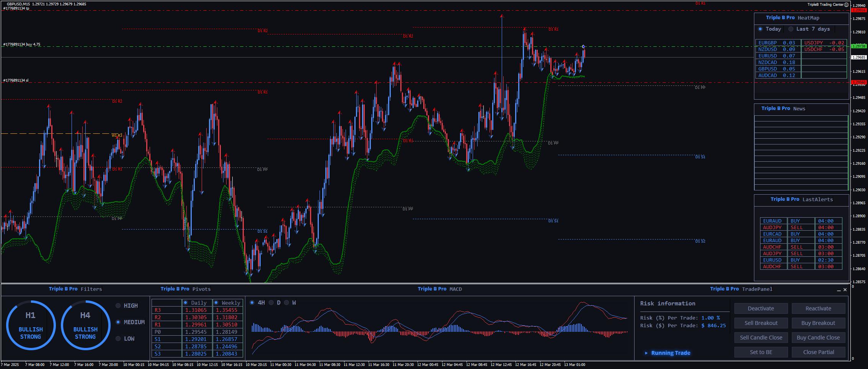This screenshot has width=868, height=369.
Task: Switch HeatMap to Last 7 days
Action: tap(791, 29)
